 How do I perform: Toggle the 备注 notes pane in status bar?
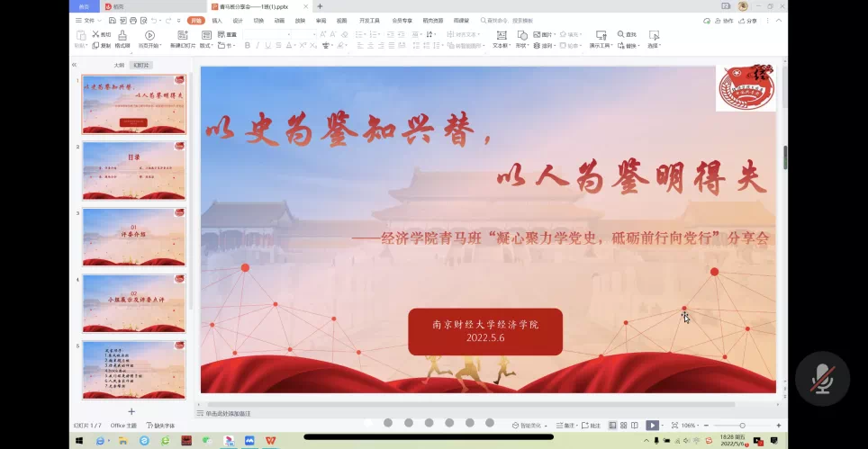click(x=568, y=426)
